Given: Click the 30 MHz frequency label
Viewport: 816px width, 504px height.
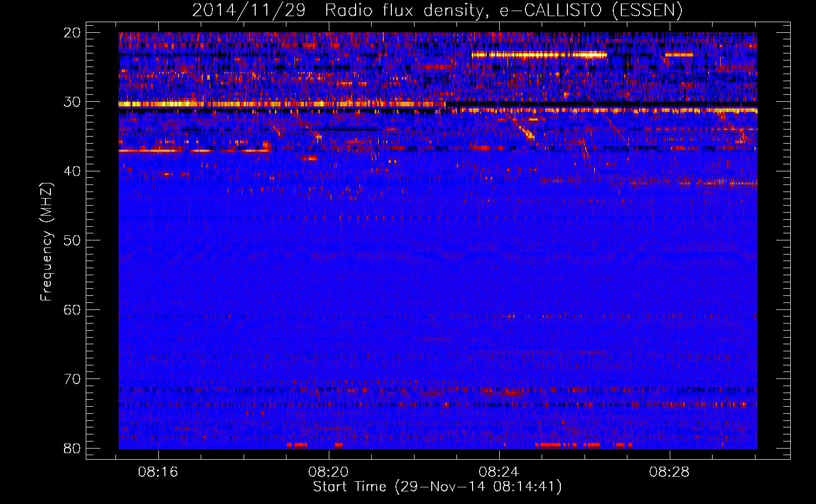Looking at the screenshot, I should click(x=72, y=102).
